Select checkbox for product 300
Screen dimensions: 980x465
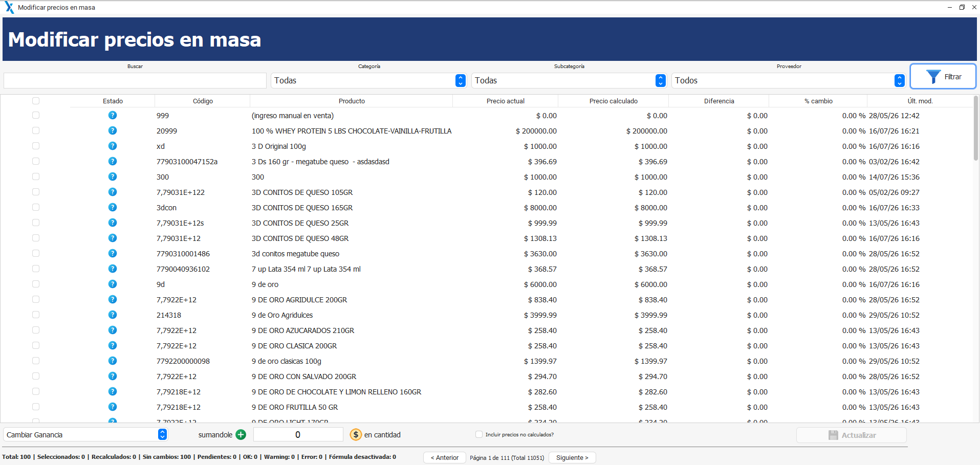click(x=36, y=176)
